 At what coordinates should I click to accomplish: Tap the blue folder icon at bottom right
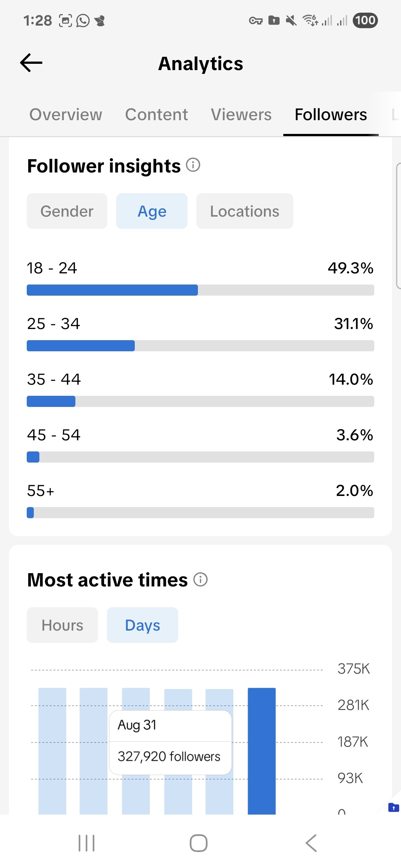coord(393,807)
